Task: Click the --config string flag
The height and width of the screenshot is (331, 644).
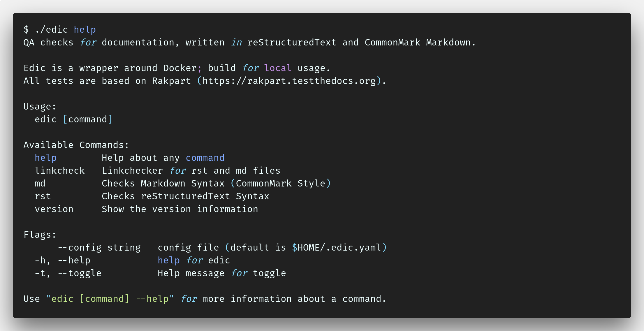Action: [x=99, y=247]
